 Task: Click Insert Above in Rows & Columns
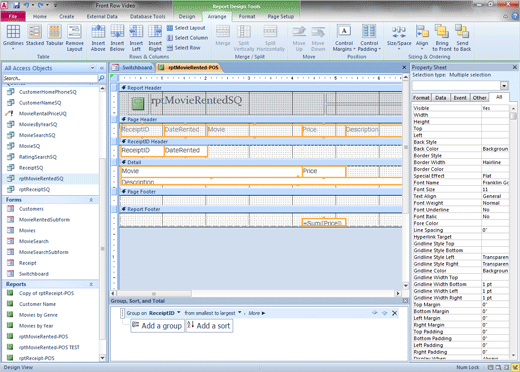pos(98,38)
